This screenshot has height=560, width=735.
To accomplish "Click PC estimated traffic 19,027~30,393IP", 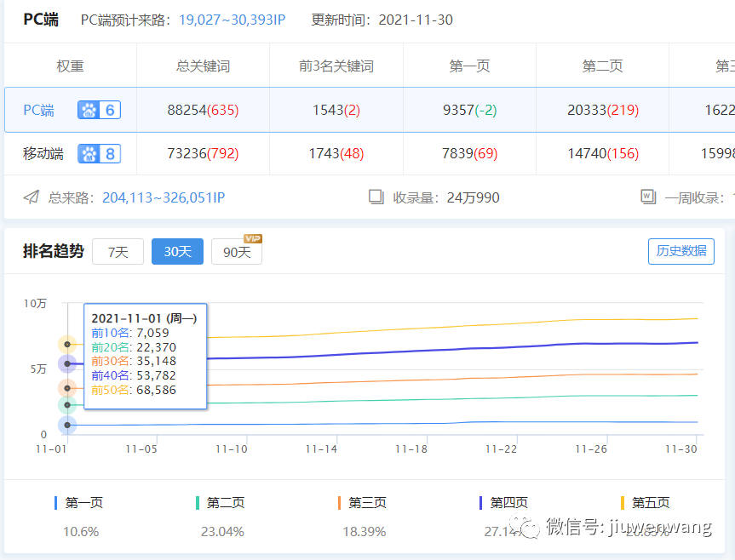I will pyautogui.click(x=232, y=20).
